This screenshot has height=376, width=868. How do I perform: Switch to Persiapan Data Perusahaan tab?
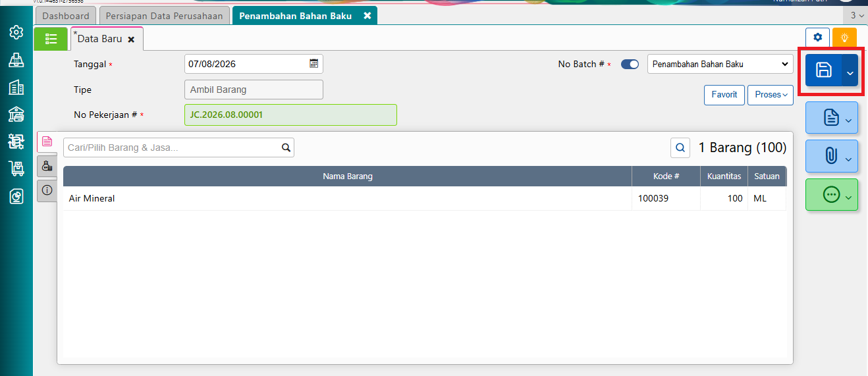[x=165, y=16]
